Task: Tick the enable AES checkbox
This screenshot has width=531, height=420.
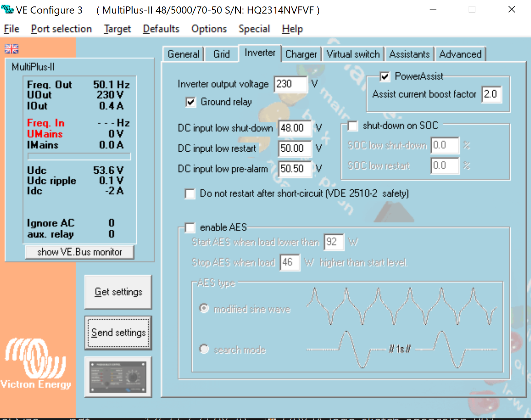Action: click(x=190, y=227)
